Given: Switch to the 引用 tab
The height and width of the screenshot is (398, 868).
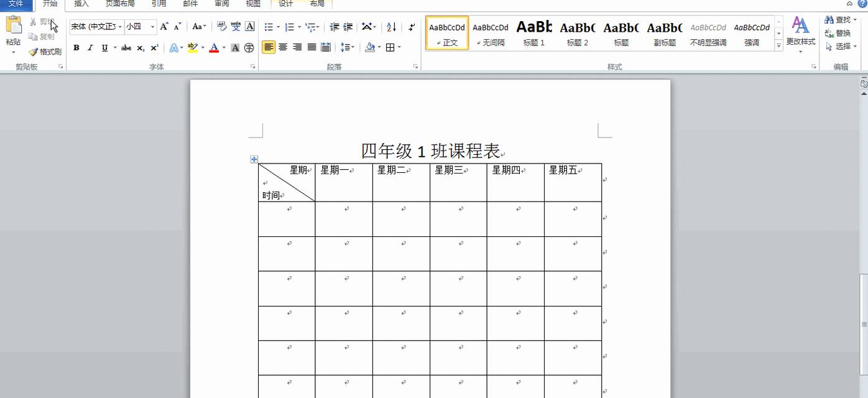Looking at the screenshot, I should click(x=159, y=4).
